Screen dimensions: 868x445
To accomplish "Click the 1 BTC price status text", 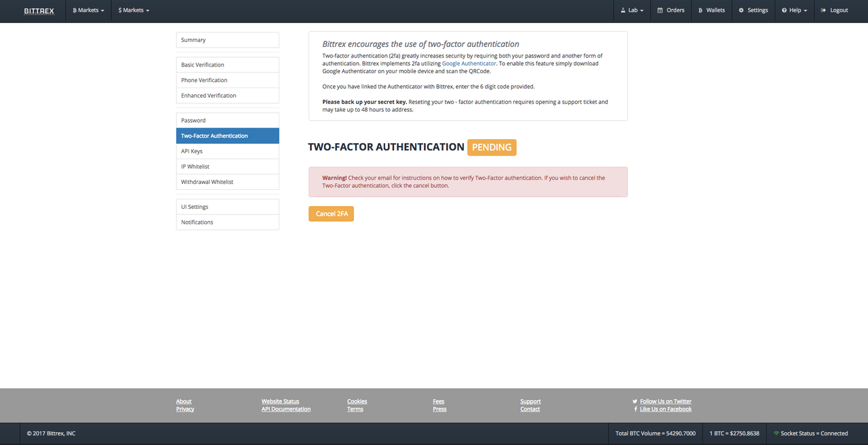I will (734, 433).
